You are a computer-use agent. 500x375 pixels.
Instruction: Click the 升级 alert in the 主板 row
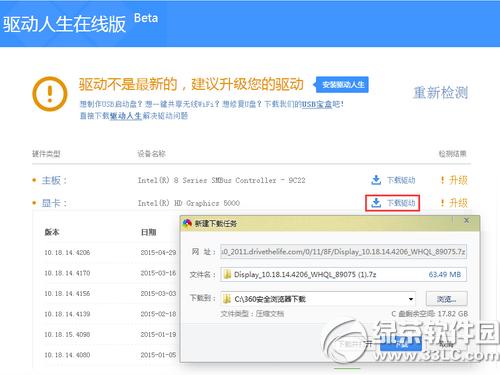pyautogui.click(x=454, y=180)
